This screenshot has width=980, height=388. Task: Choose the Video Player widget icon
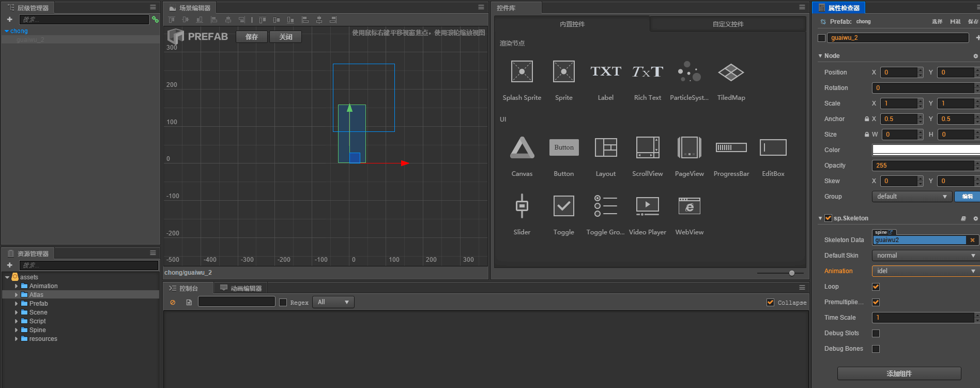(647, 206)
